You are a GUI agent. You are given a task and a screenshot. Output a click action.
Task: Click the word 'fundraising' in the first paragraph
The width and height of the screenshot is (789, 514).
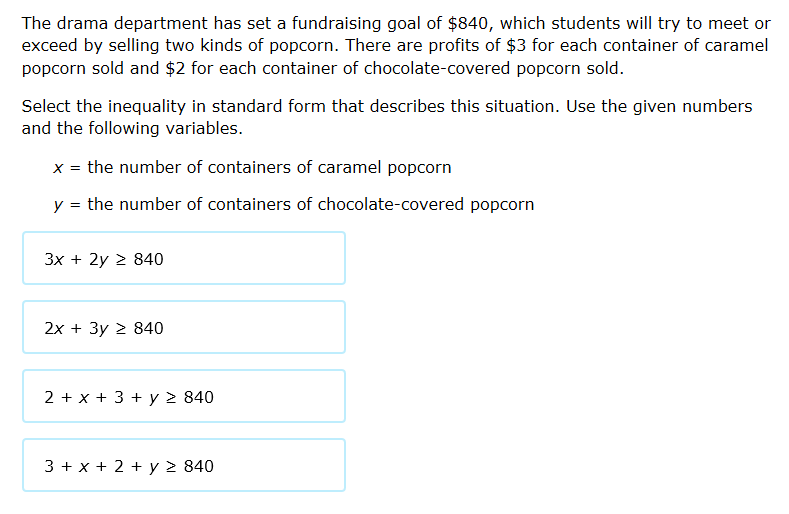click(x=336, y=23)
